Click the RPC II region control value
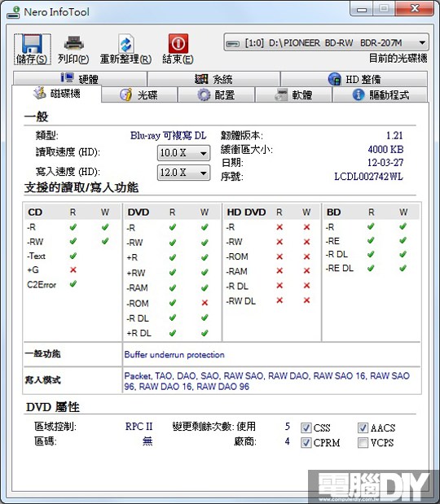Image resolution: width=440 pixels, height=504 pixels. [139, 427]
